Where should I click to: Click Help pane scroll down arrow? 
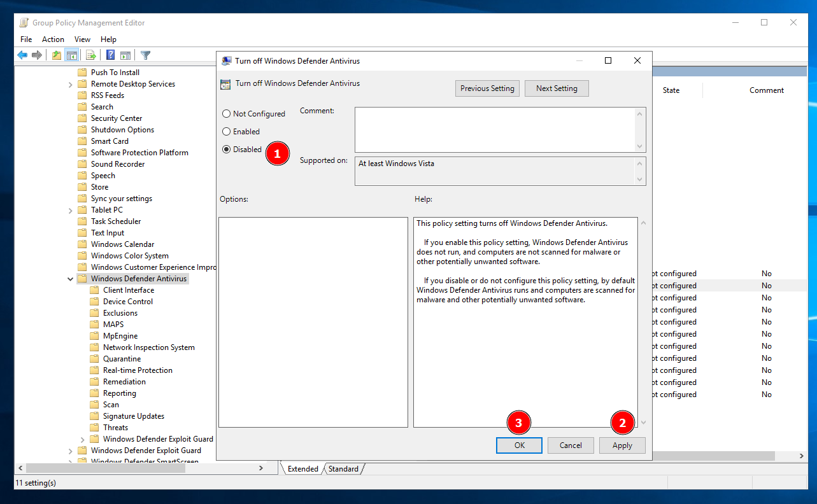(x=643, y=423)
